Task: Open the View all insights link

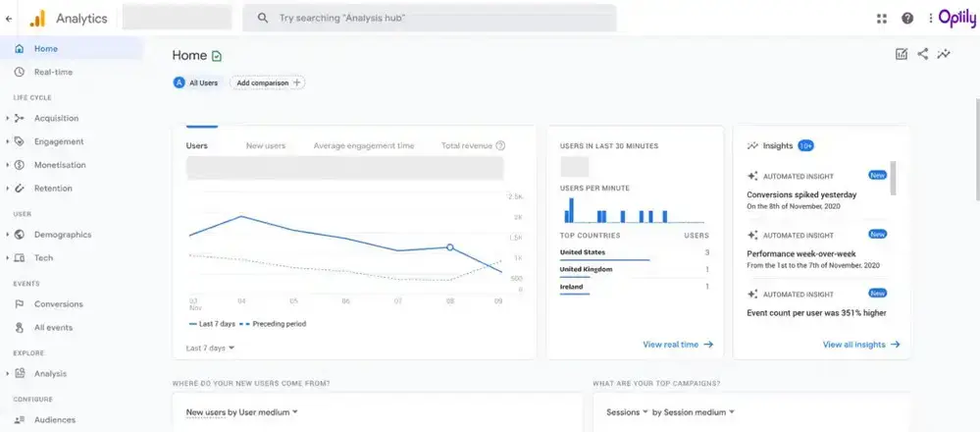Action: tap(861, 345)
